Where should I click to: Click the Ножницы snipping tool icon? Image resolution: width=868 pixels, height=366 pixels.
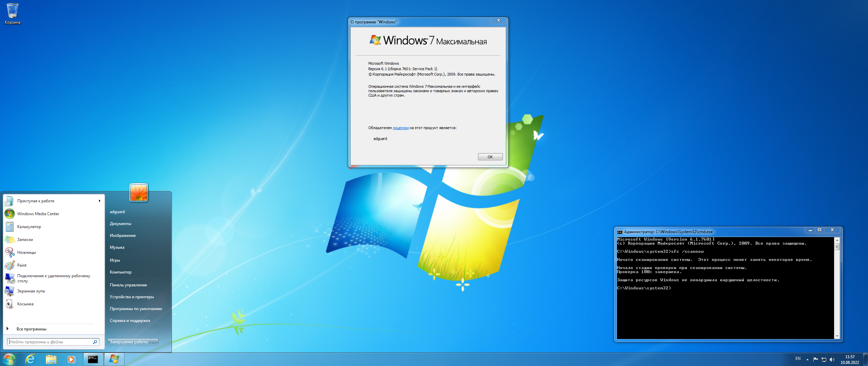tap(9, 252)
